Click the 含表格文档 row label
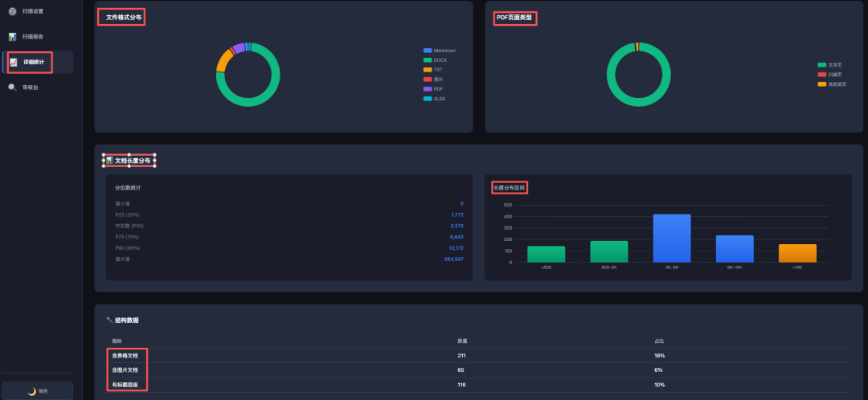 [x=125, y=355]
